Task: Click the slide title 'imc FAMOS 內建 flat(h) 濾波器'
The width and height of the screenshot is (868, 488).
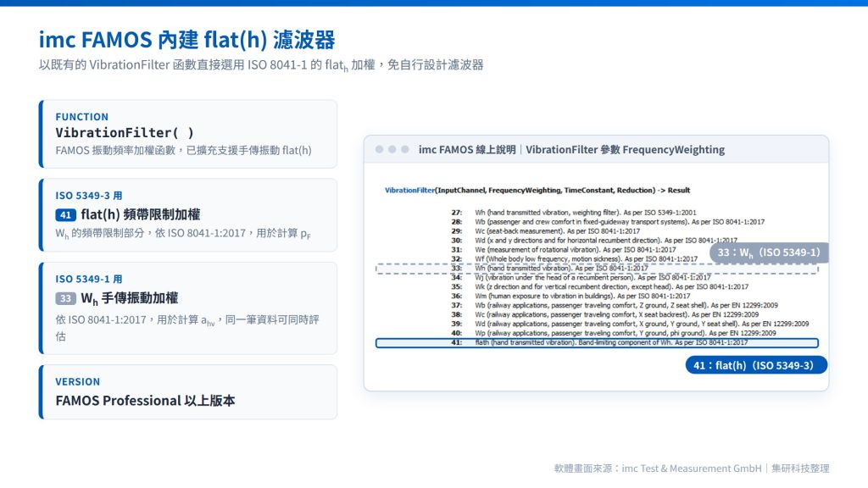Action: click(186, 40)
